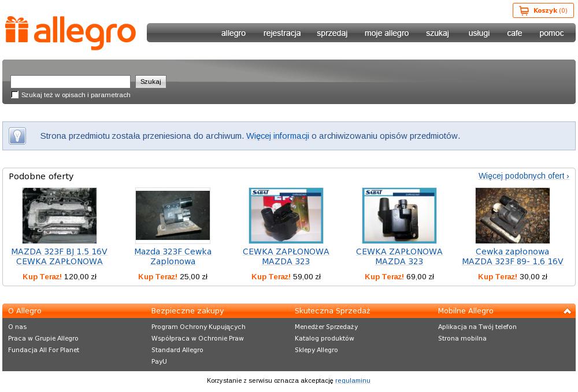Open Standard Allegro footer link
Screen dimensions: 578x392
(177, 350)
